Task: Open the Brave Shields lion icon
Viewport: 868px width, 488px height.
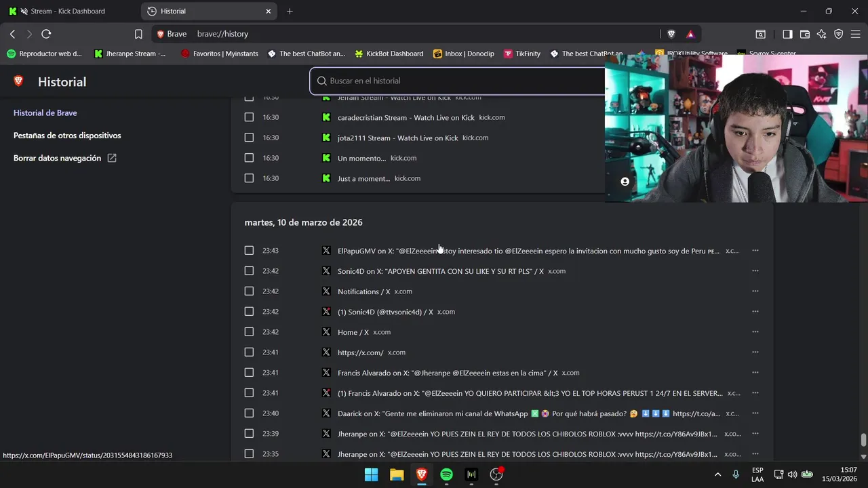Action: (671, 34)
